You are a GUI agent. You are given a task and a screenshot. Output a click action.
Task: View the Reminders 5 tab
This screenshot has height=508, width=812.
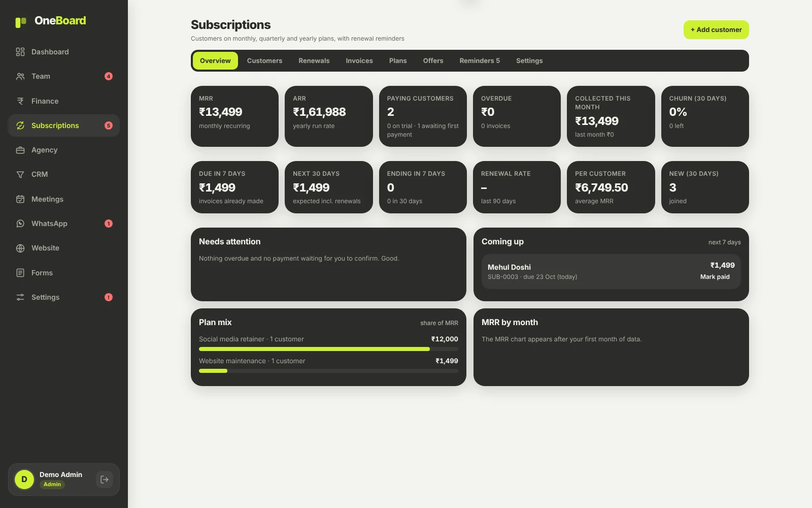coord(480,60)
